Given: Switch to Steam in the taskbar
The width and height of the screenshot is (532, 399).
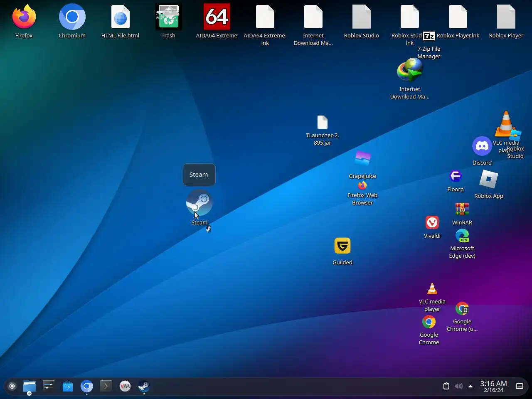Looking at the screenshot, I should pyautogui.click(x=144, y=387).
